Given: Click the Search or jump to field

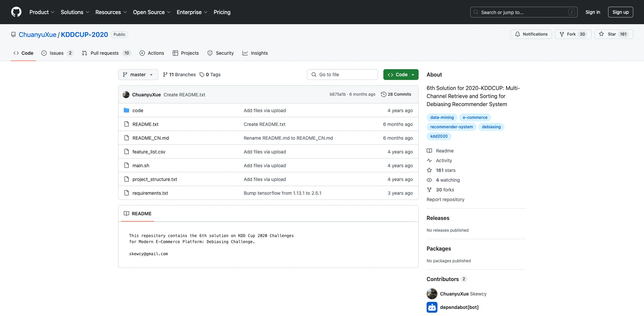Looking at the screenshot, I should point(524,12).
